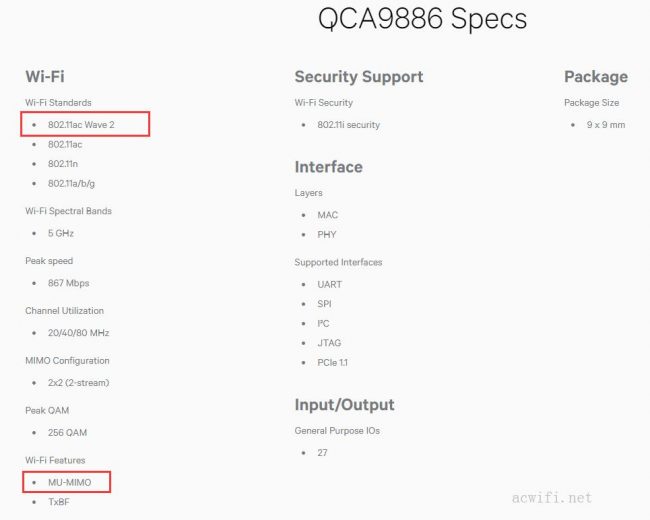Click the 802.11n standard item
Image resolution: width=650 pixels, height=520 pixels.
click(64, 164)
